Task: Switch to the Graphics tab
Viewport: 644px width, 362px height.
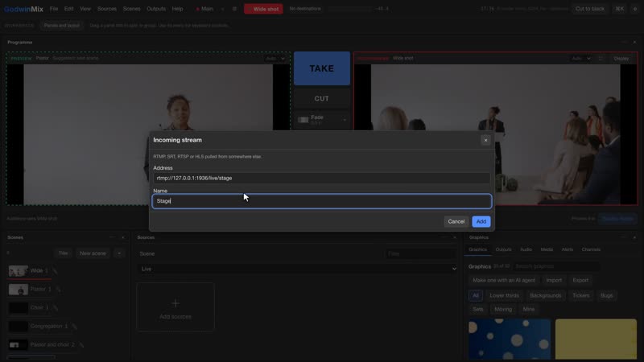Action: pyautogui.click(x=477, y=249)
